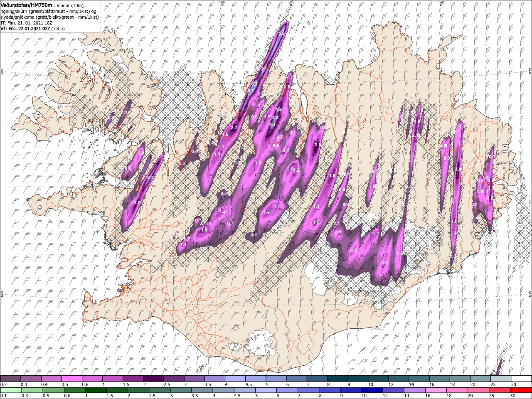
Task: Click the dark mauve 0.2 swatch, upper legend
Action: click(10, 379)
